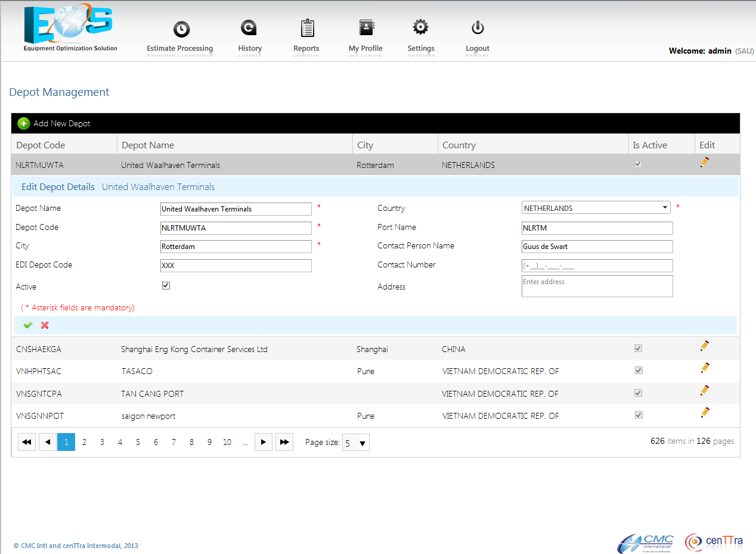Open the Reports menu
Image resolution: width=756 pixels, height=554 pixels.
point(306,29)
